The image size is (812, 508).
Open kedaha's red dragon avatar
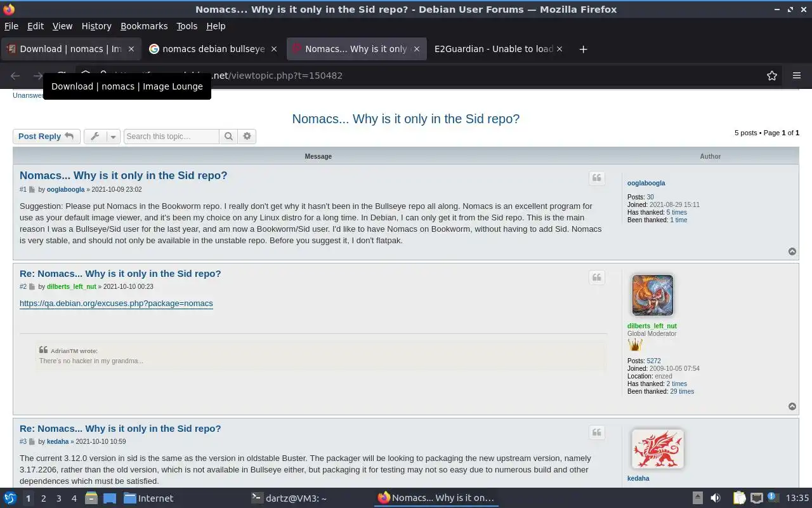click(657, 449)
